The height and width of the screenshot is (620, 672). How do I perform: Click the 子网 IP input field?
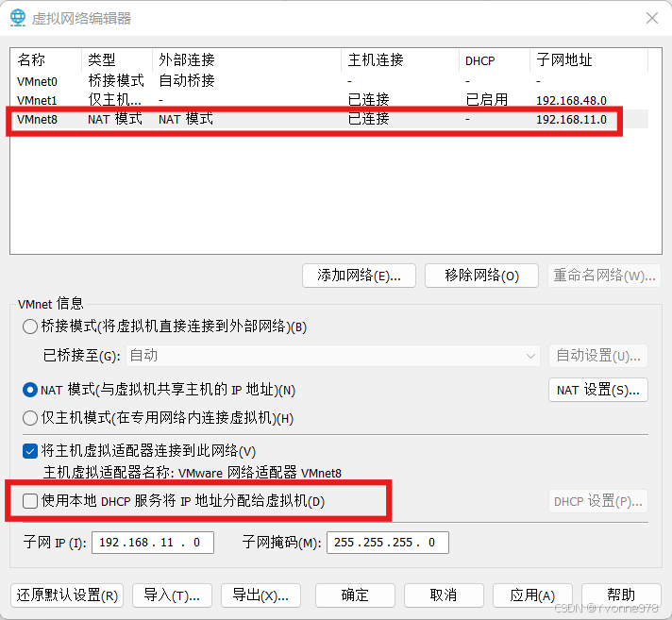click(x=153, y=543)
